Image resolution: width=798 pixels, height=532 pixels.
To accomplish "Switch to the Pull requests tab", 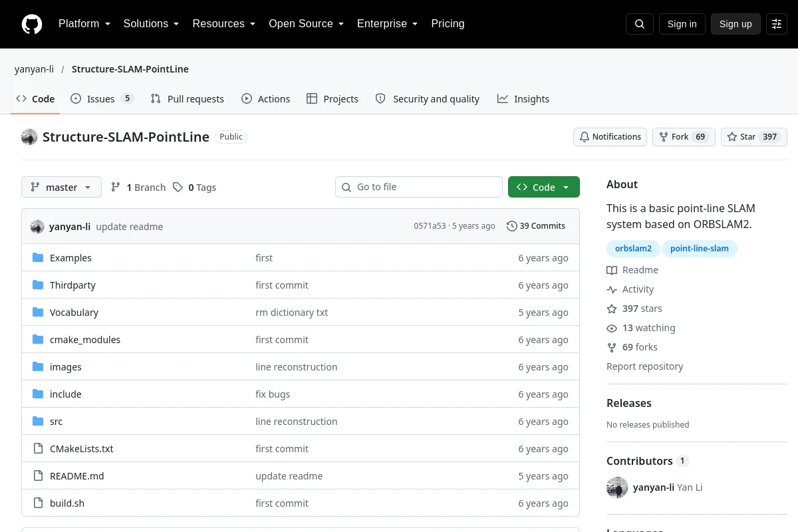I will (x=187, y=99).
